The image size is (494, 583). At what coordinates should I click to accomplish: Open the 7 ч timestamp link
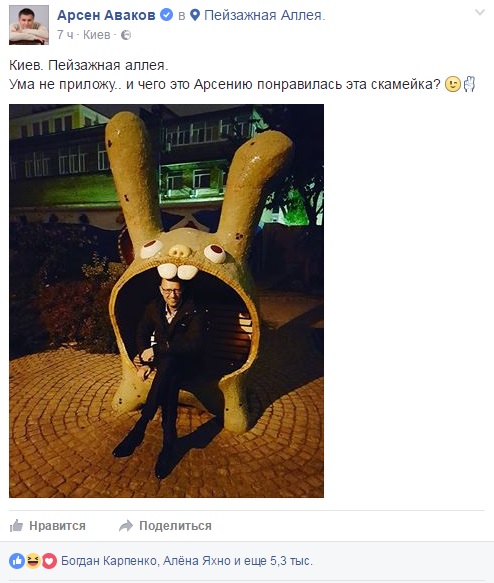coord(65,35)
